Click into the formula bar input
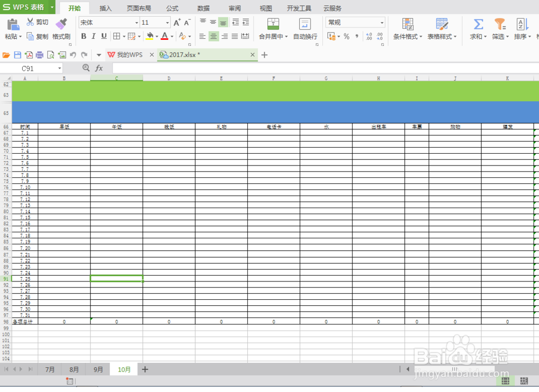The image size is (539, 392). coord(325,68)
